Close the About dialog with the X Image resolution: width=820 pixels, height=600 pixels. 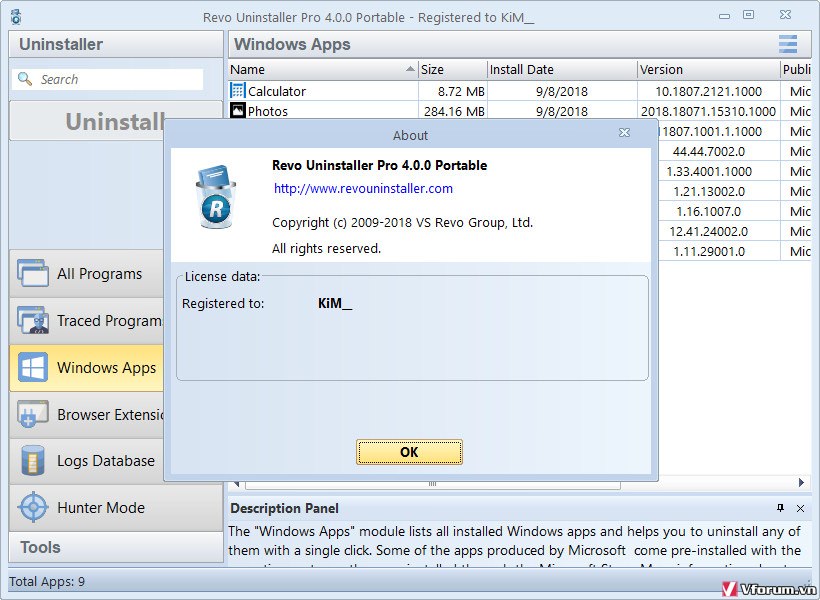[x=624, y=133]
